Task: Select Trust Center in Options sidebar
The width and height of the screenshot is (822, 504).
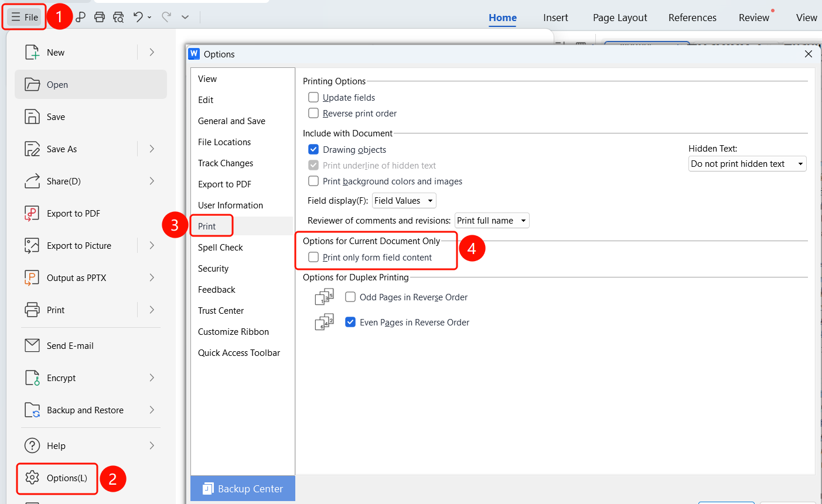Action: (x=221, y=311)
